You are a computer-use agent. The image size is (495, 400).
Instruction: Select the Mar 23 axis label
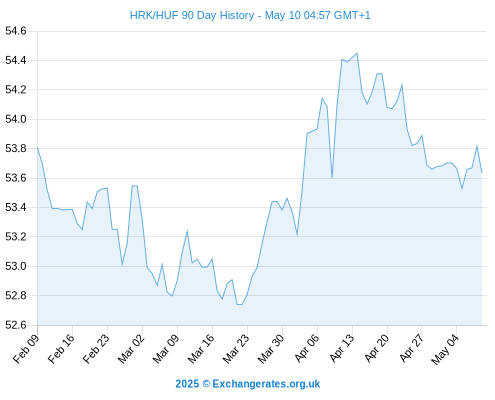pyautogui.click(x=236, y=349)
